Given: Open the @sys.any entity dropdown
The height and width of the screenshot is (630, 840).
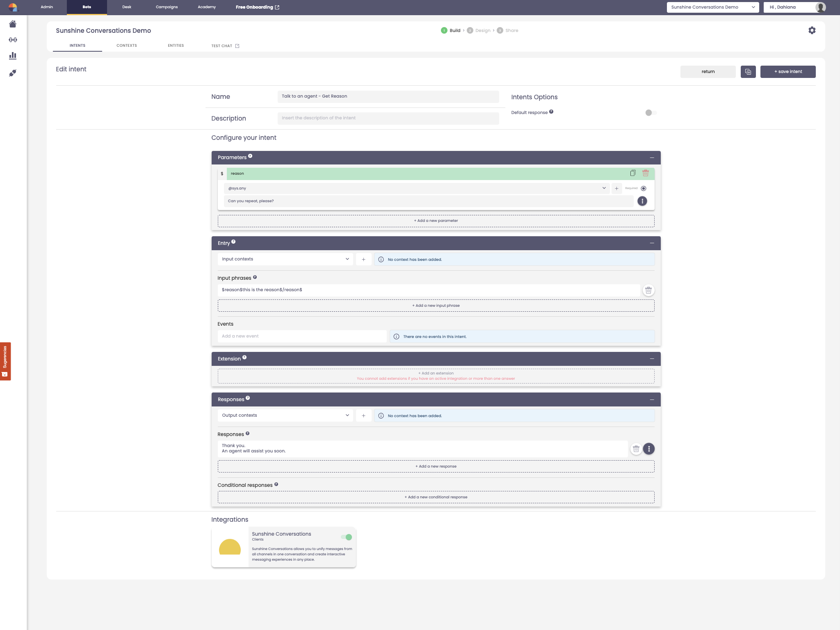Looking at the screenshot, I should click(417, 188).
